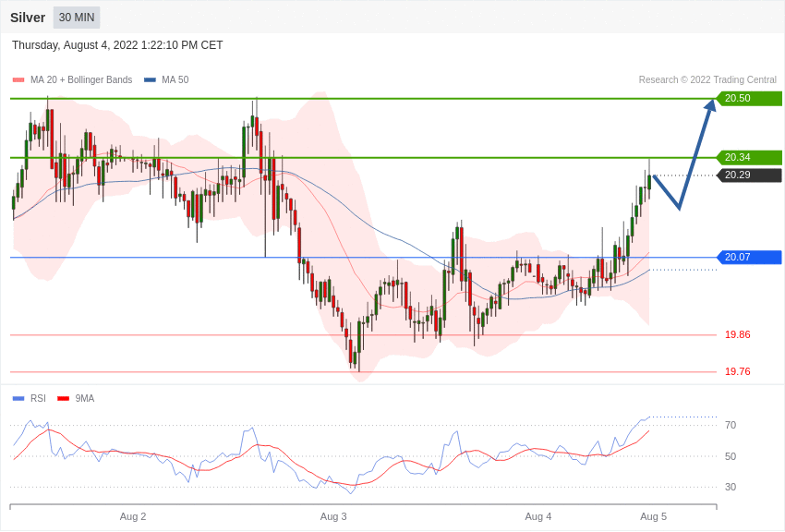Viewport: 785px width, 532px height.
Task: Click the Aug 3 date axis label
Action: pos(332,516)
